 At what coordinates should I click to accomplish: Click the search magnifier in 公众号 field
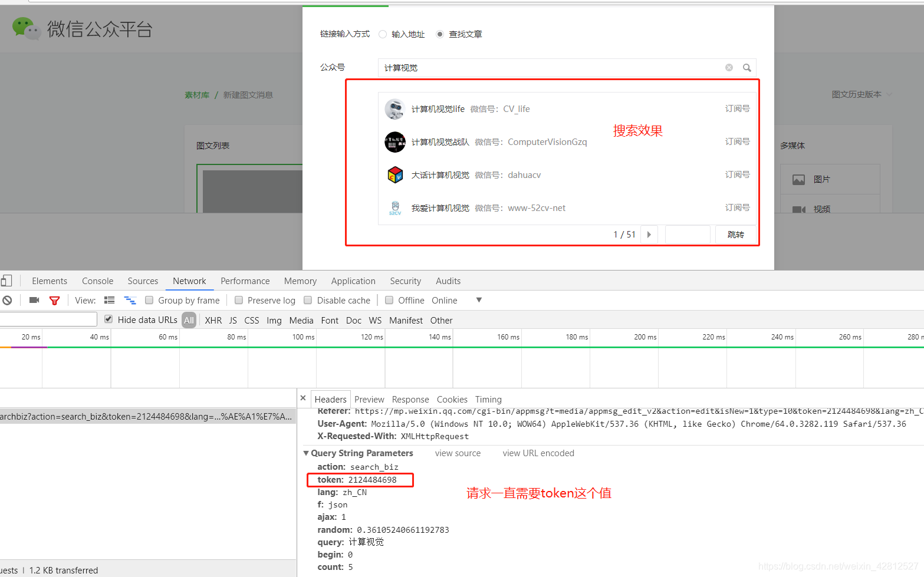coord(747,68)
